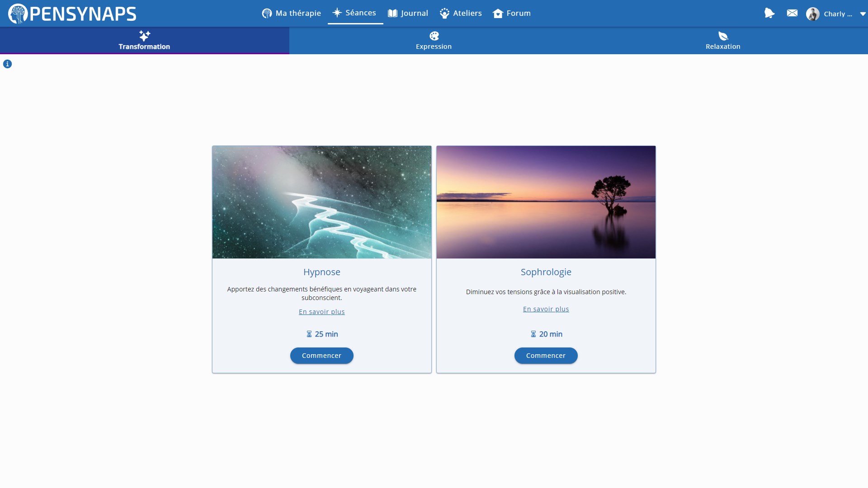Click the Opensynaps logo
The height and width of the screenshot is (488, 868).
click(x=72, y=14)
